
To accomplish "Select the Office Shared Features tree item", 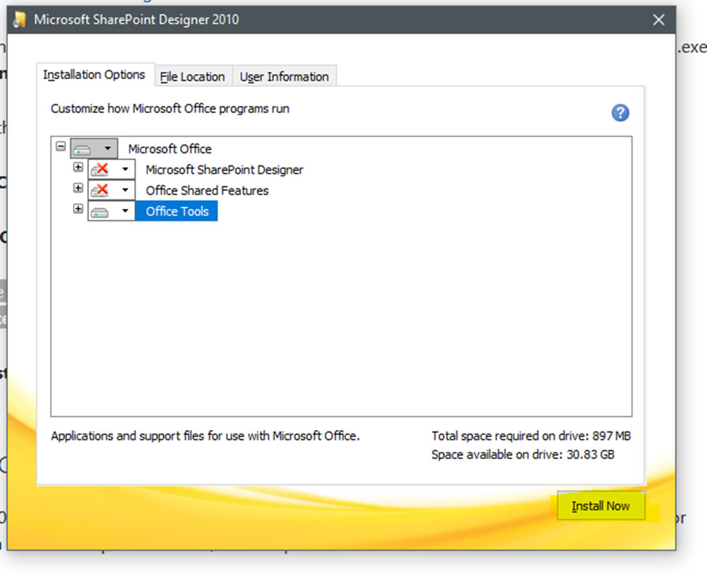I will 207,190.
